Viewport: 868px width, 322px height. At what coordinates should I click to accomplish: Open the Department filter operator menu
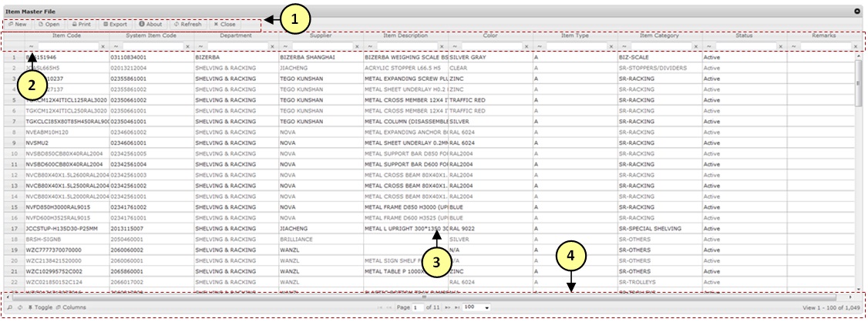[x=200, y=47]
